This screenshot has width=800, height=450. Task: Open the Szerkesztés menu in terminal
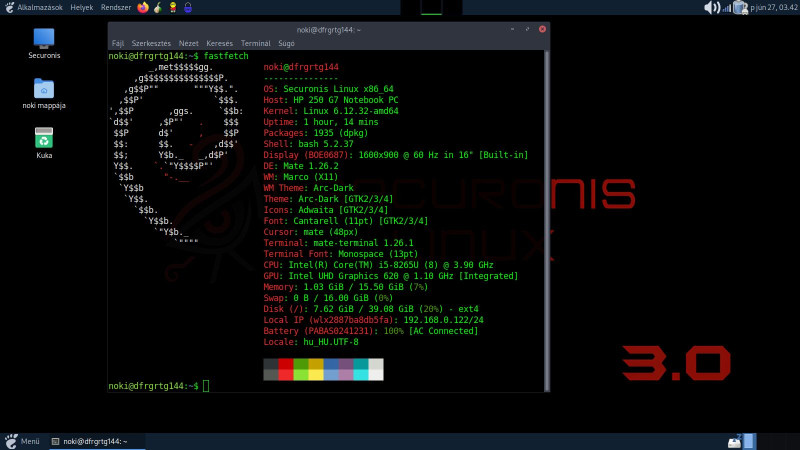click(x=151, y=43)
